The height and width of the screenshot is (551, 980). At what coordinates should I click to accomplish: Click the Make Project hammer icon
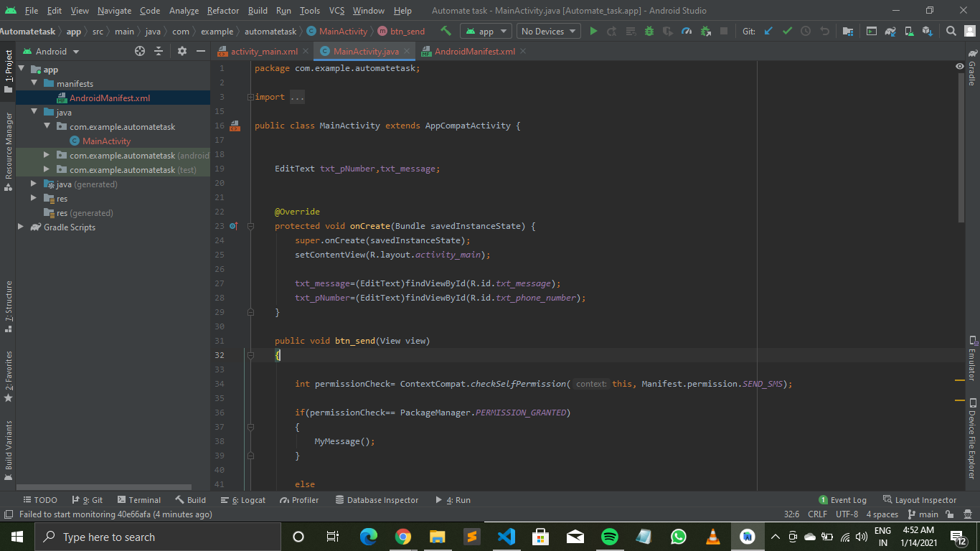pos(446,32)
